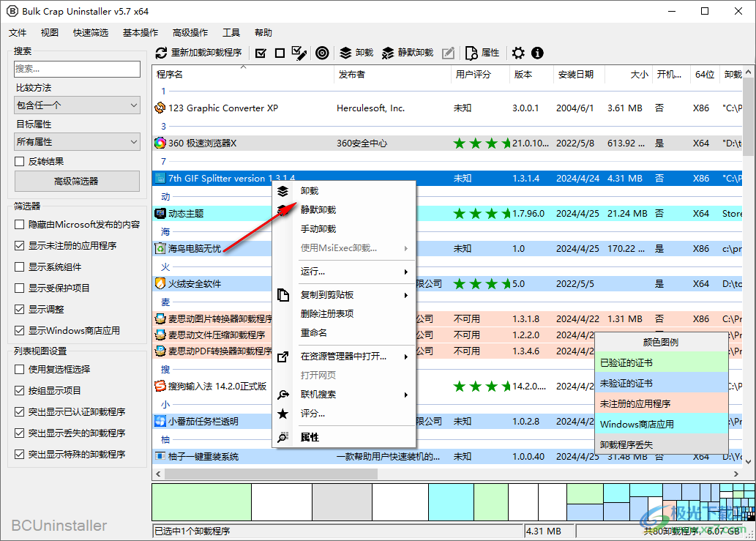Click the invert selection toolbar icon
756x541 pixels.
299,53
